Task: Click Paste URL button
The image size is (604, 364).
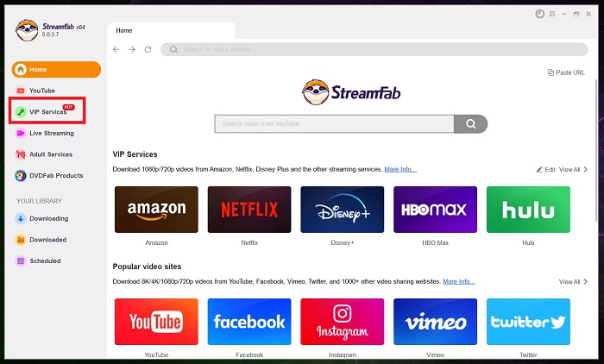Action: (566, 72)
